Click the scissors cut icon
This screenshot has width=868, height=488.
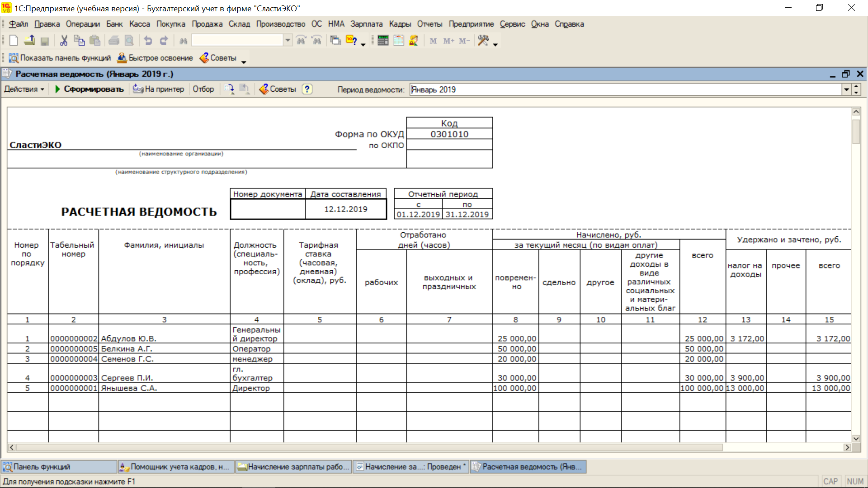coord(64,41)
